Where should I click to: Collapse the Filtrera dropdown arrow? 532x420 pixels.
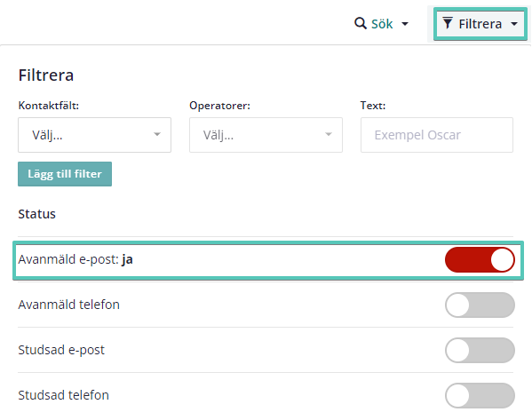pos(514,24)
